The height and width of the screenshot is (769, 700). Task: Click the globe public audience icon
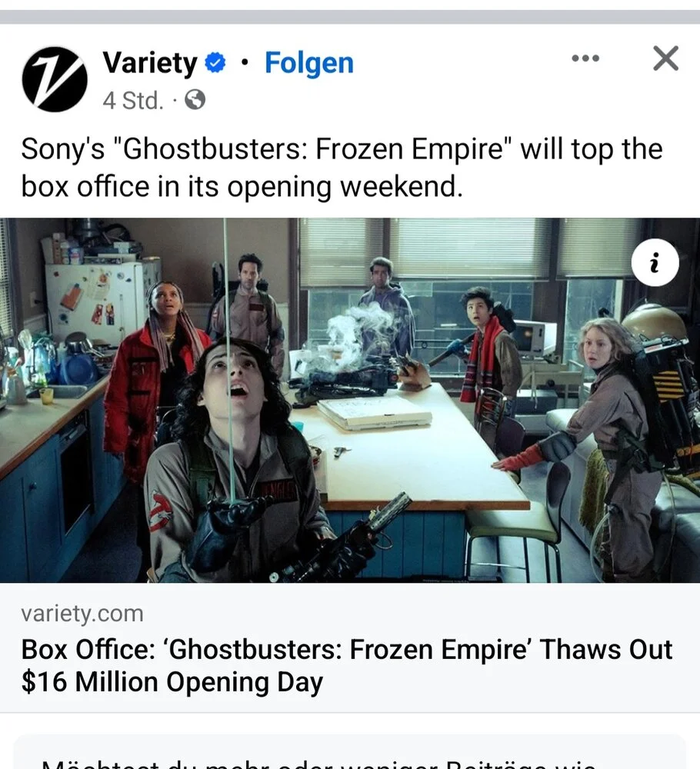[x=195, y=100]
